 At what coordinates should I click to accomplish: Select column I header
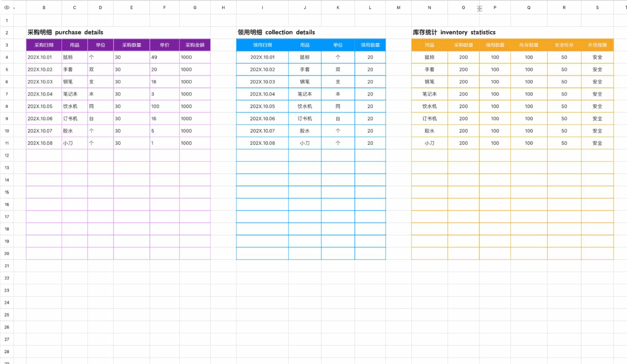[262, 8]
